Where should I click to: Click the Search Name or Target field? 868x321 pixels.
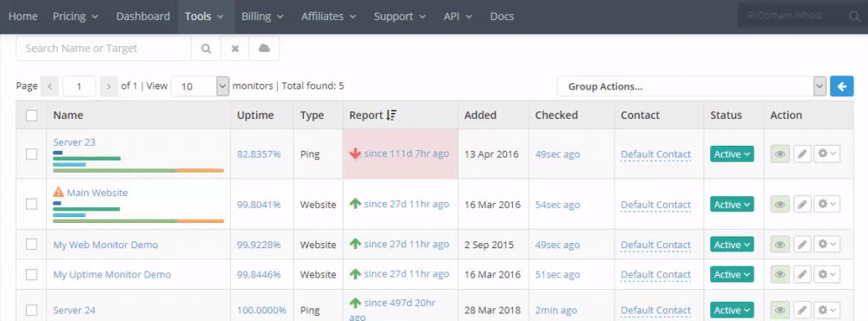[x=103, y=49]
